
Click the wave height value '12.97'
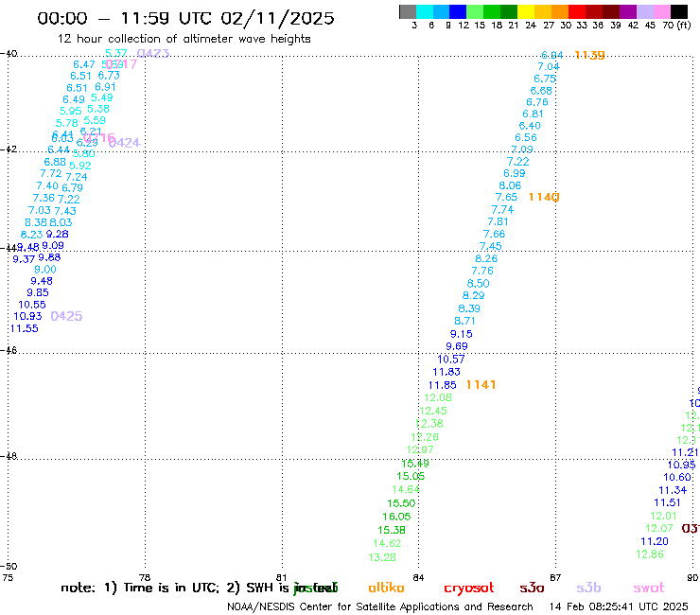coord(420,449)
